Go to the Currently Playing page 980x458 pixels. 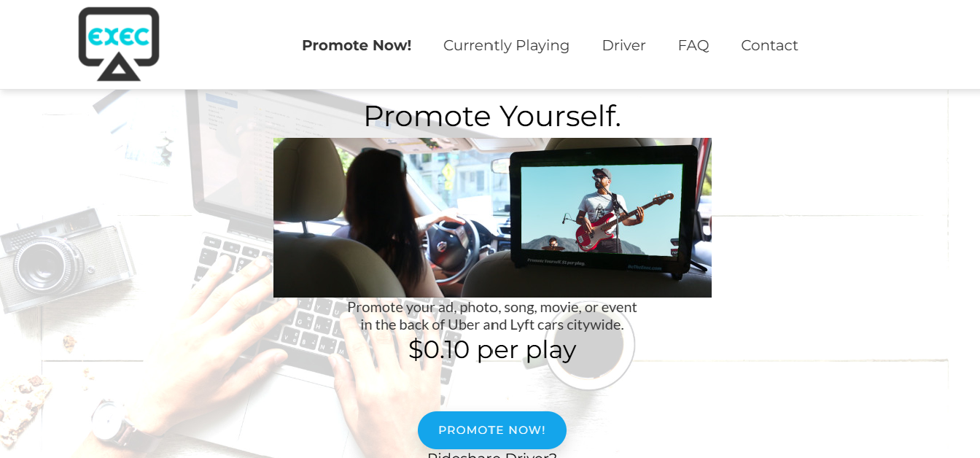[x=506, y=45]
